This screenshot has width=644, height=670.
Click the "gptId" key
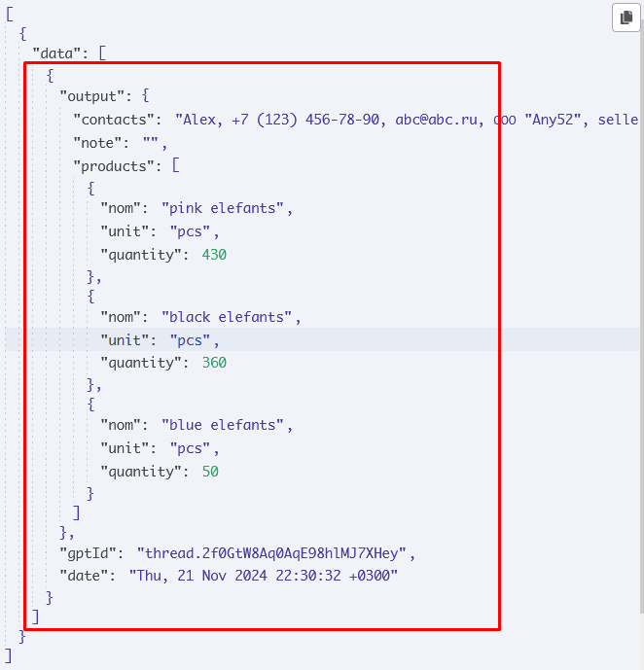(88, 553)
